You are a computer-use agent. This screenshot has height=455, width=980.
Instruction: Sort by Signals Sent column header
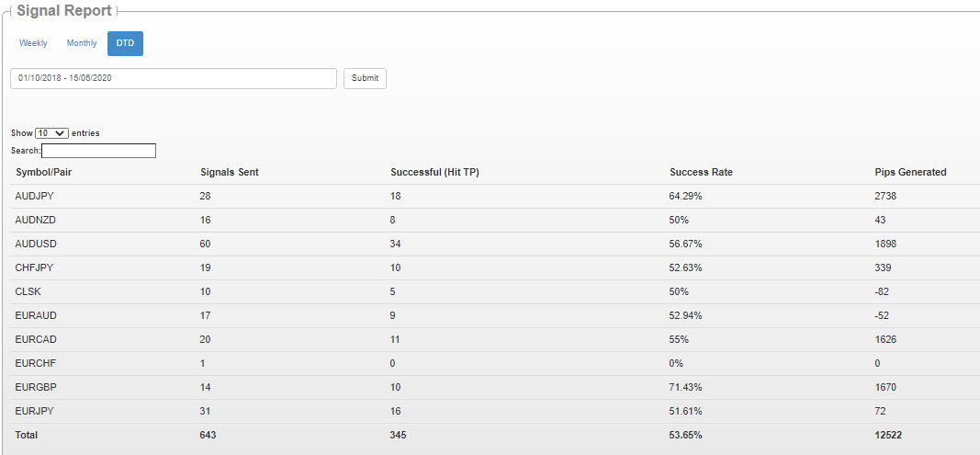230,172
